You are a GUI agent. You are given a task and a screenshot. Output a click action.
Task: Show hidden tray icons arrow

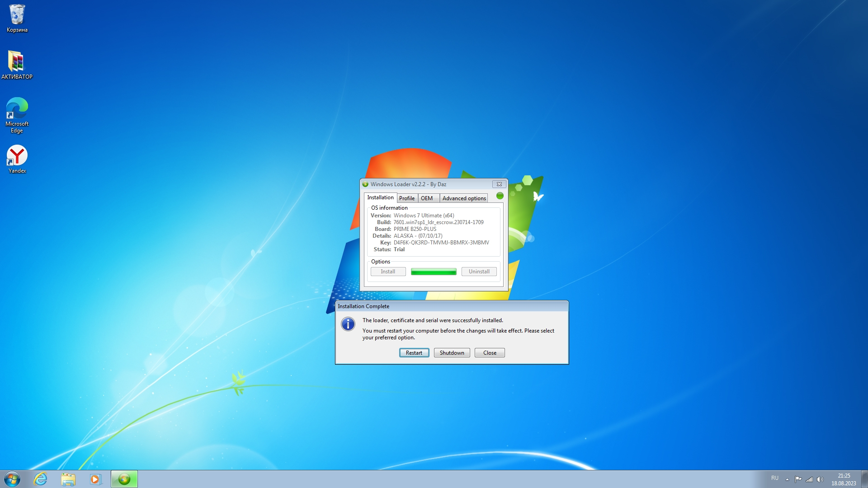click(x=787, y=479)
